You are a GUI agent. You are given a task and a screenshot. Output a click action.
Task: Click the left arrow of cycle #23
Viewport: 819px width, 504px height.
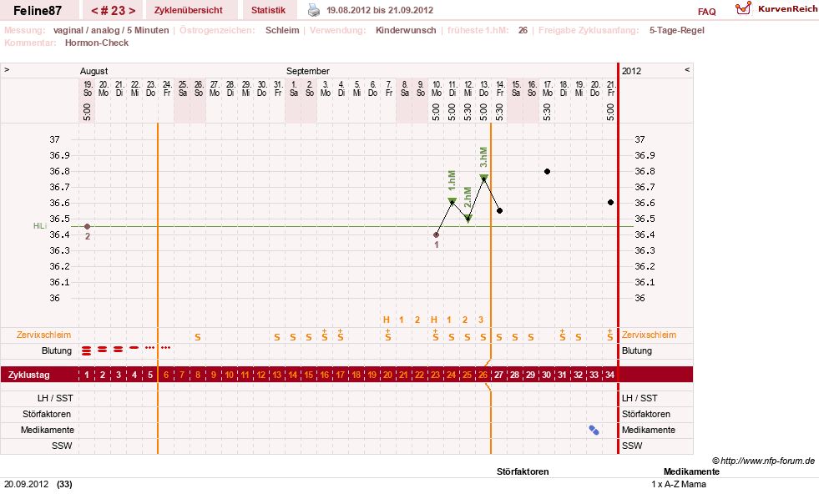94,11
